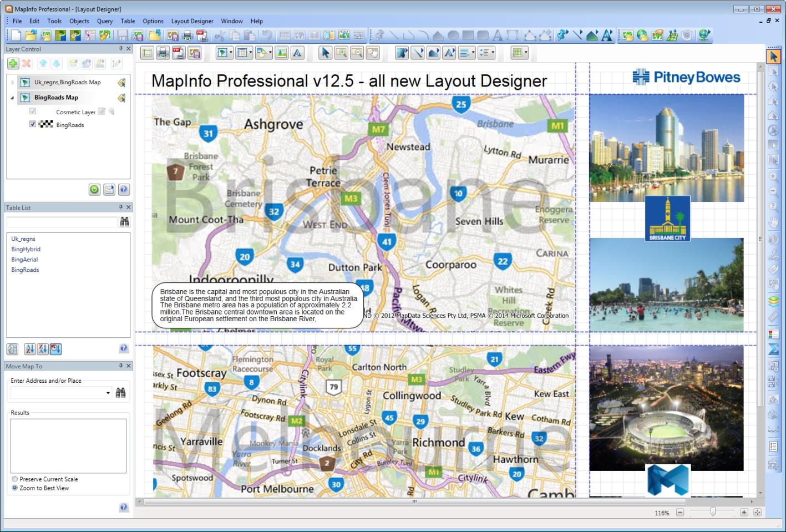Viewport: 786px width, 532px height.
Task: Click the Line Style icon in Layout toolbar
Action: point(418,53)
